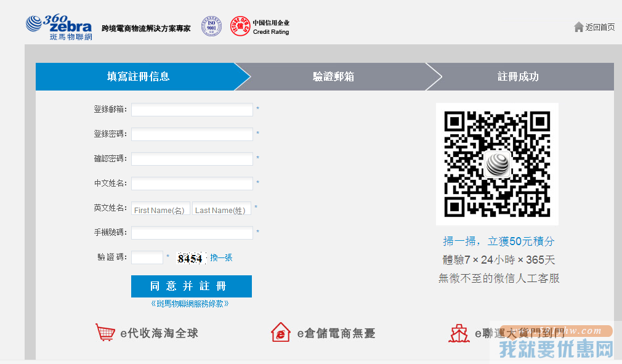Select the 填寫註冊信息 step tab

coord(138,76)
